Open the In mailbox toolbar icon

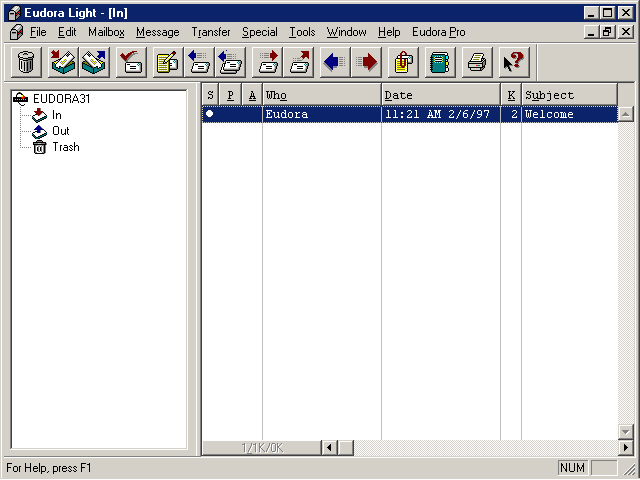click(63, 62)
